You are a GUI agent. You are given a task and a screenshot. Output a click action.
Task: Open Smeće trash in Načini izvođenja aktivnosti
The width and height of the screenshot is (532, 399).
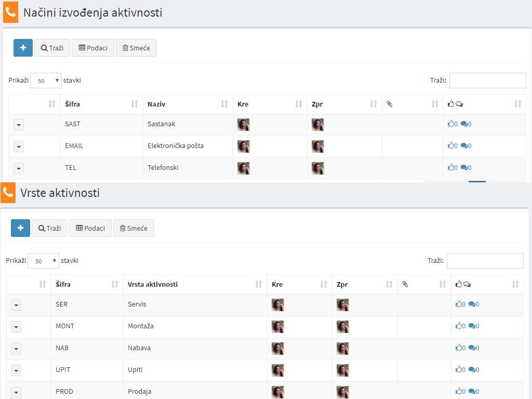click(x=136, y=48)
